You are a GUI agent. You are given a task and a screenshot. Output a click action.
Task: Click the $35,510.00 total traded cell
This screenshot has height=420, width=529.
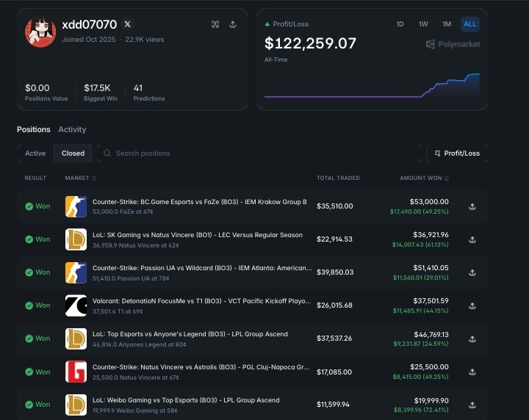click(x=335, y=206)
